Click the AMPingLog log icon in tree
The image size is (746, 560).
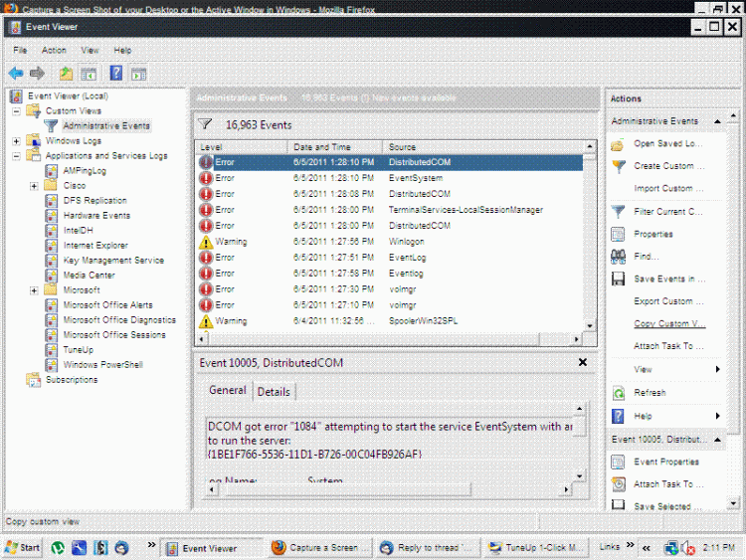coord(52,171)
